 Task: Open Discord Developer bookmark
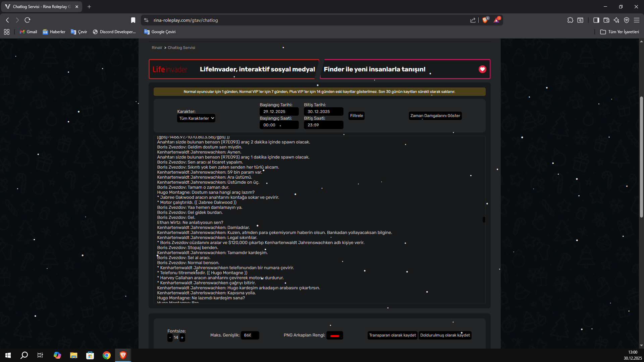114,32
